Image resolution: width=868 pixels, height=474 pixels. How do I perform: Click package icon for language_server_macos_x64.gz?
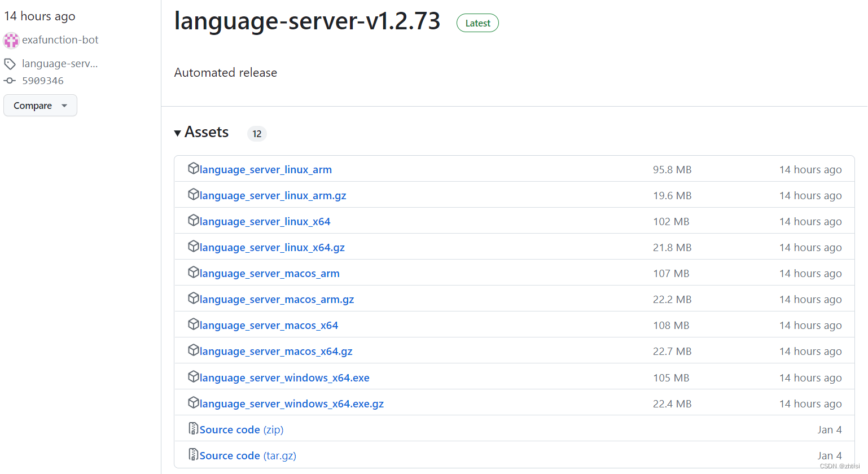194,350
